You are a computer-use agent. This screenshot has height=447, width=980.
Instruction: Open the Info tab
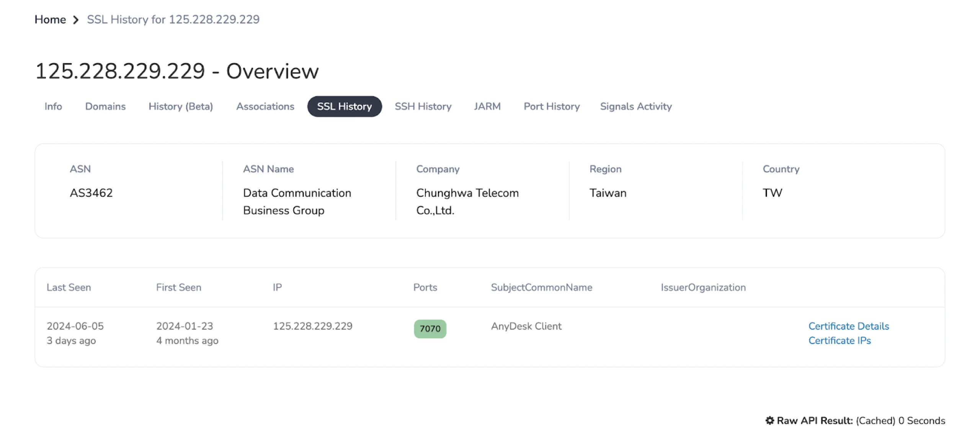tap(53, 106)
